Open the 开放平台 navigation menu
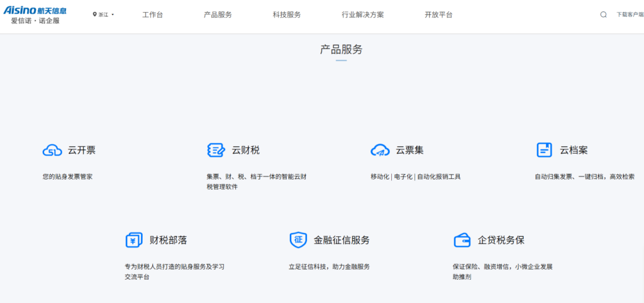The height and width of the screenshot is (303, 644). click(x=438, y=14)
